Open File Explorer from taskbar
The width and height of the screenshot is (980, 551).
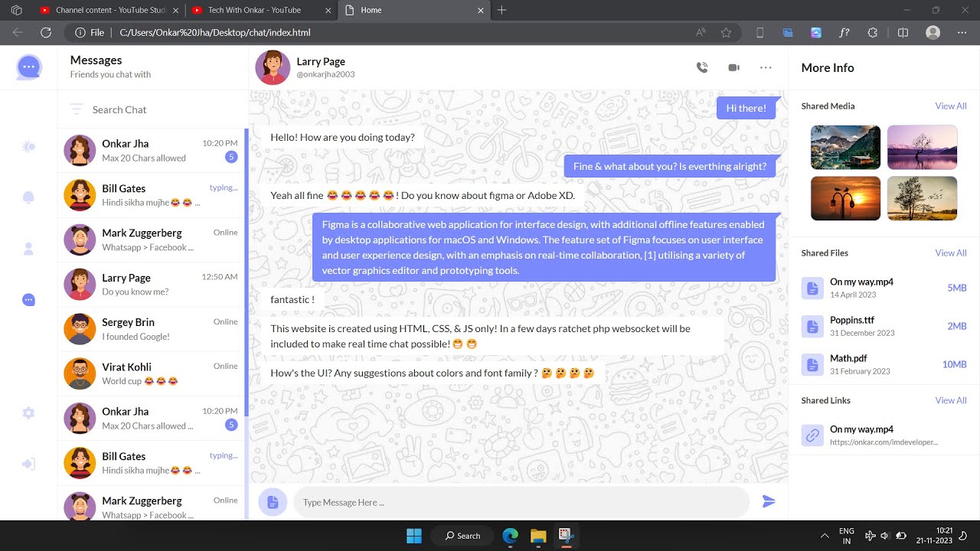(537, 535)
